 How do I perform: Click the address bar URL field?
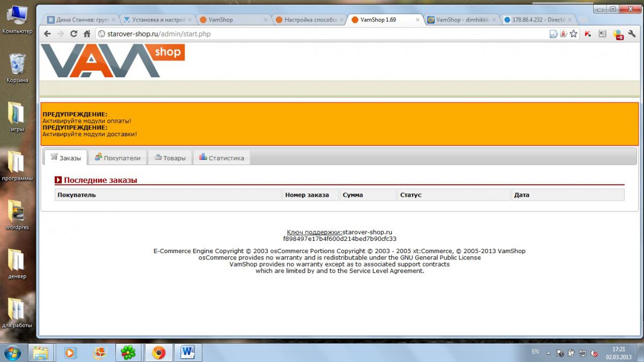coord(322,34)
